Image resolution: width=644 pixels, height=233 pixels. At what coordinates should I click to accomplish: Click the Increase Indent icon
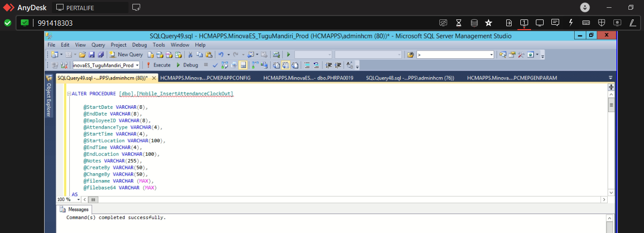point(338,65)
